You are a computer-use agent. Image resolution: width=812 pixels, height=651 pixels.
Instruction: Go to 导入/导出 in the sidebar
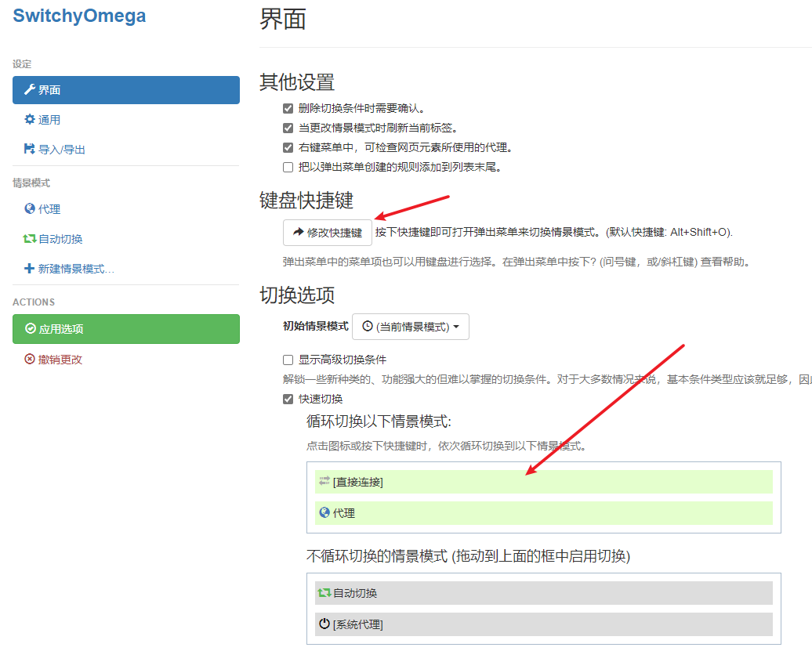(x=61, y=150)
